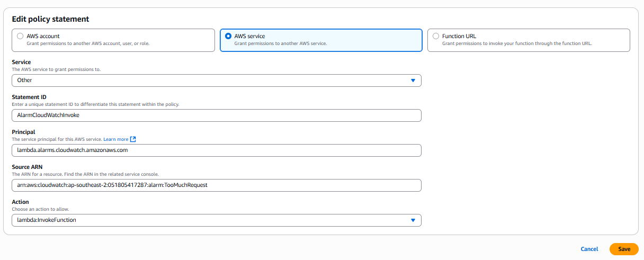This screenshot has width=644, height=260.
Task: Click the Action field label
Action: pos(20,202)
